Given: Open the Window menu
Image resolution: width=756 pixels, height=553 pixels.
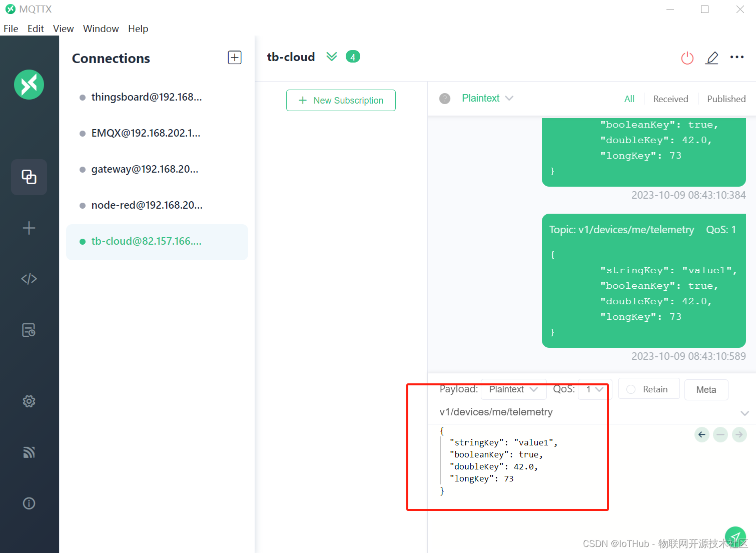Looking at the screenshot, I should coord(101,29).
